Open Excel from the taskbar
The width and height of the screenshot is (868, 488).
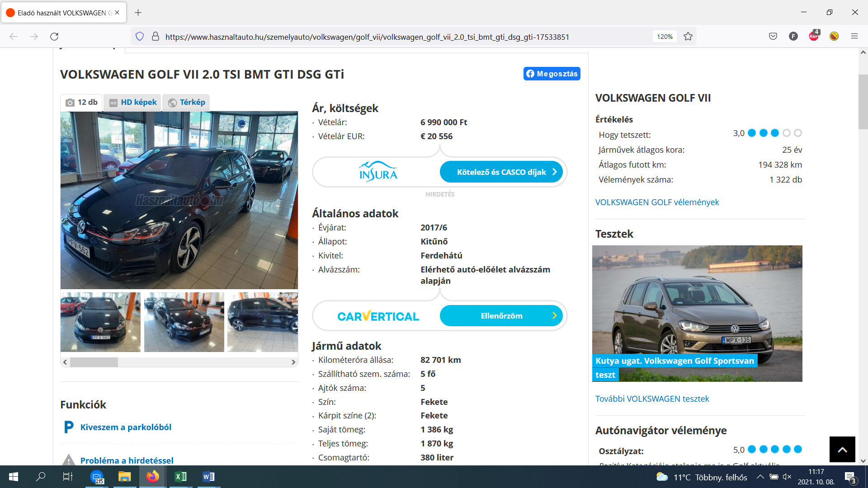181,477
